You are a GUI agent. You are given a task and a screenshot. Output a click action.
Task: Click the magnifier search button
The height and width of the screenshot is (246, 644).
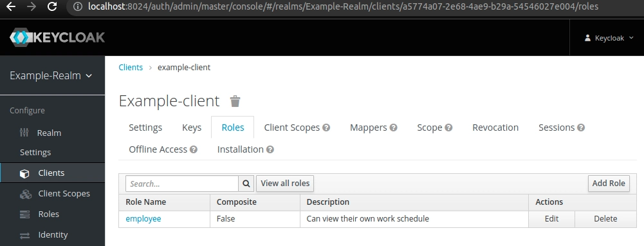coord(246,184)
